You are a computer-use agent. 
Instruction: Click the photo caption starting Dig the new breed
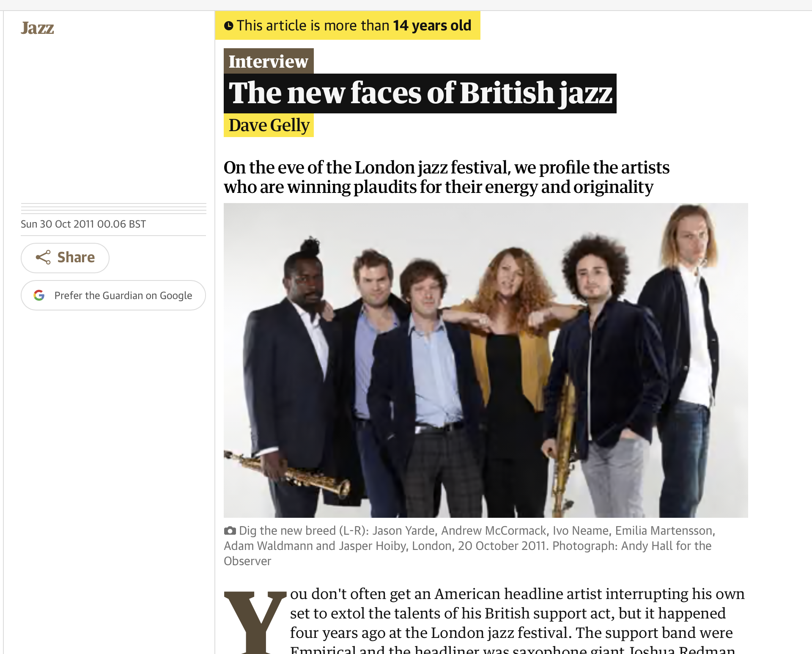[x=469, y=546]
